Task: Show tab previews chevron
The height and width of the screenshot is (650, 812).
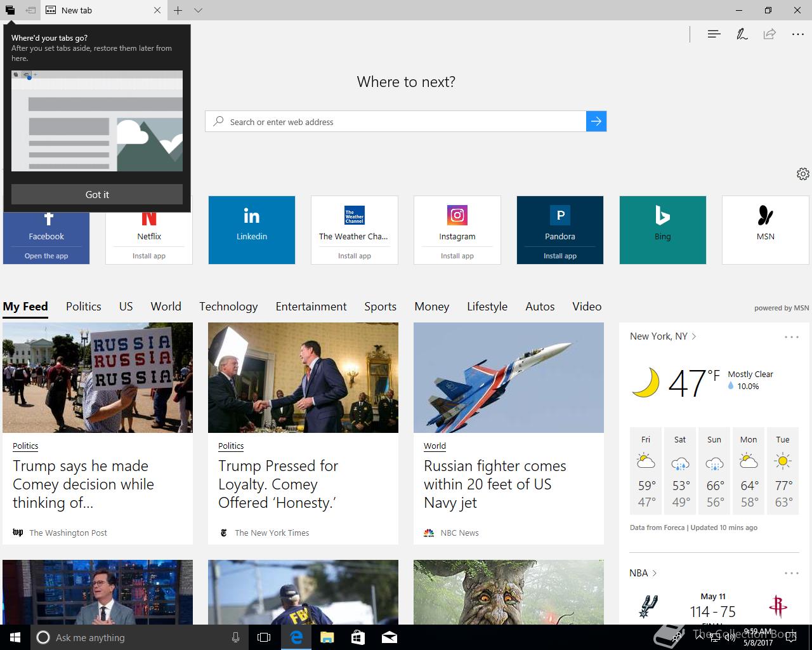Action: (x=198, y=10)
